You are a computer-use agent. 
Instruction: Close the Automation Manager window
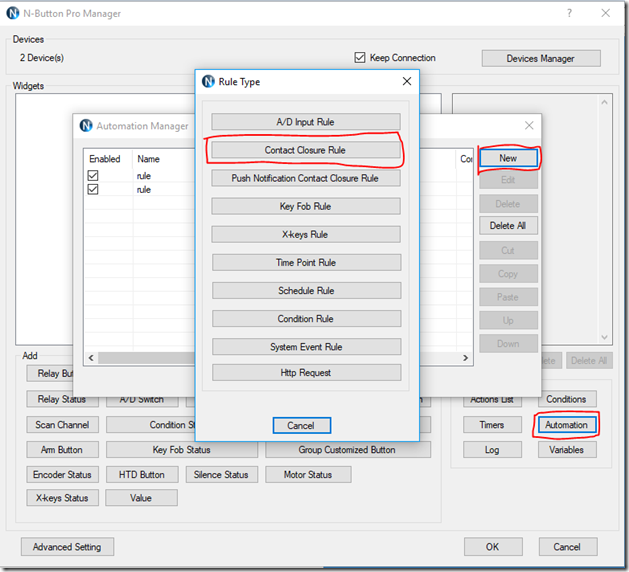[x=529, y=126]
